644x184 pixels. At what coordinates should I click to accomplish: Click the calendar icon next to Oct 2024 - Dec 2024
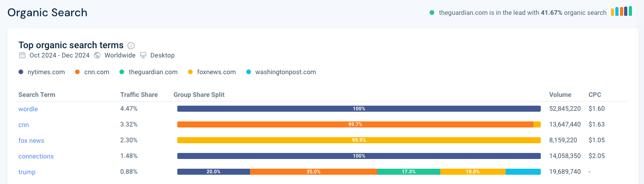click(x=22, y=55)
